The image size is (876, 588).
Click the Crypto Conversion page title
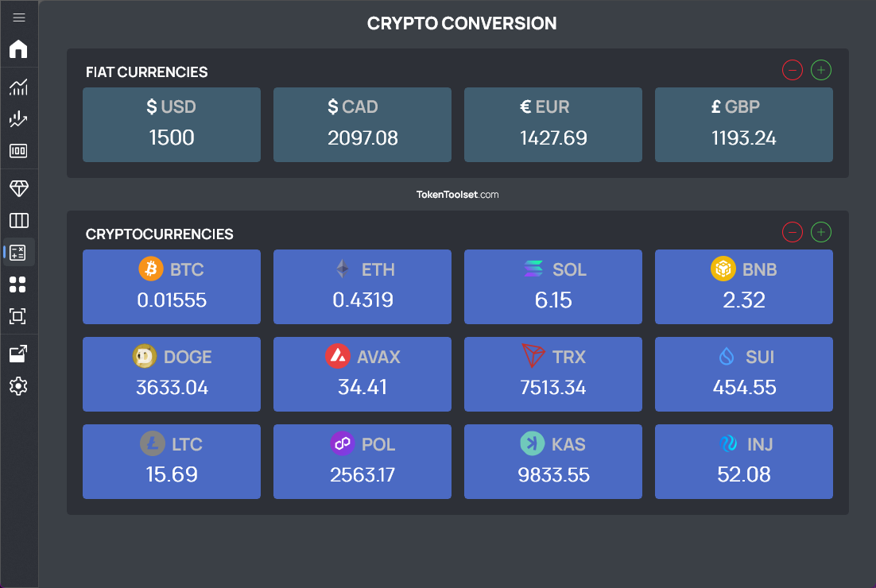pos(462,24)
